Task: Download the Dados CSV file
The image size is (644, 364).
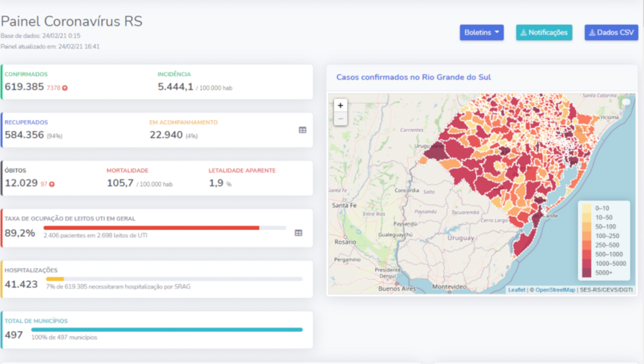Action: (x=611, y=32)
